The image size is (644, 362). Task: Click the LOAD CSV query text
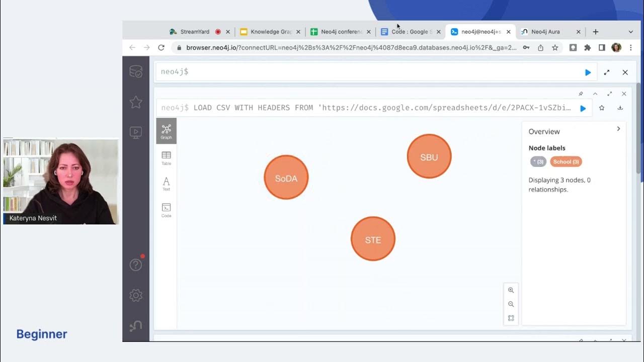pyautogui.click(x=382, y=108)
